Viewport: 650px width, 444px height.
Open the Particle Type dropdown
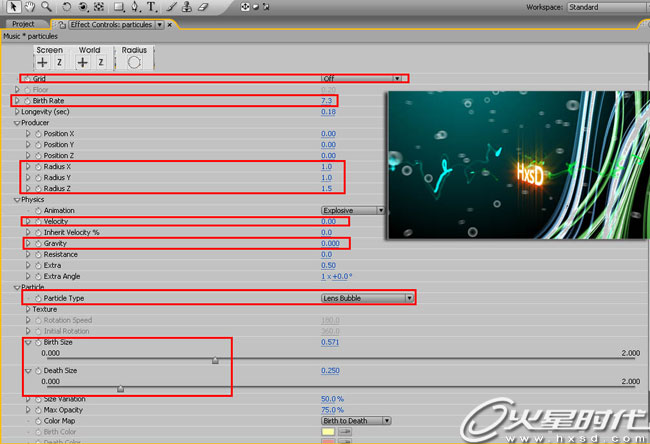tap(367, 298)
